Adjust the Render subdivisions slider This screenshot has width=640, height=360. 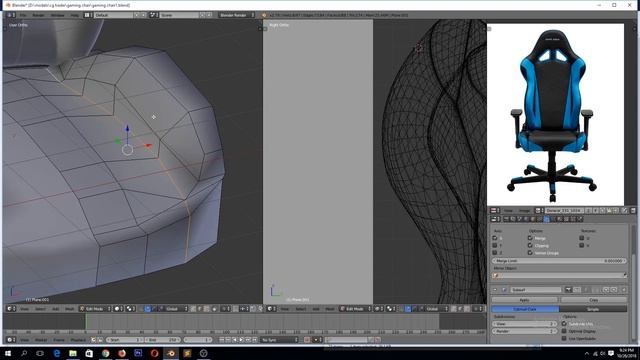524,331
